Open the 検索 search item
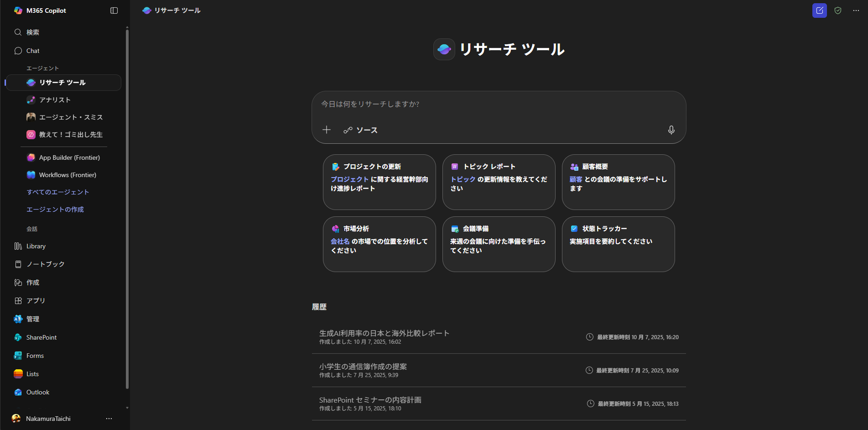 click(33, 32)
